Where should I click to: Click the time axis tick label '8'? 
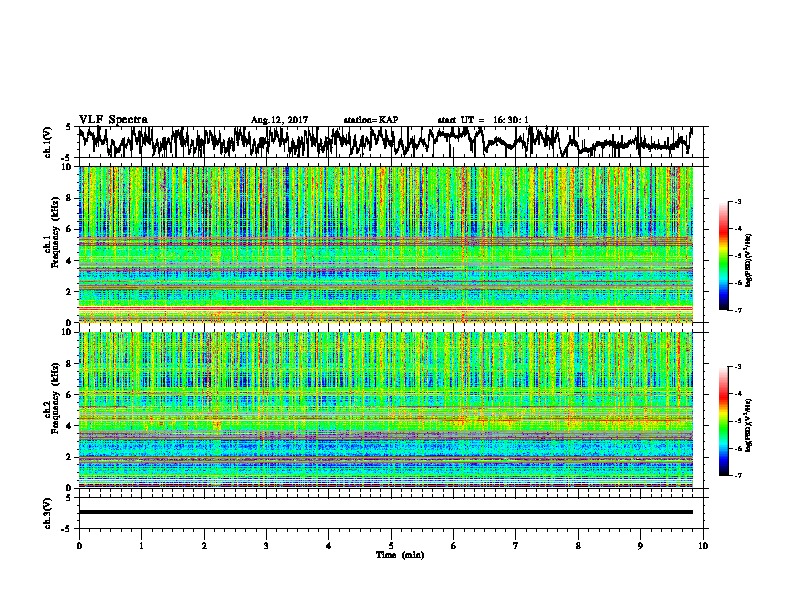578,546
